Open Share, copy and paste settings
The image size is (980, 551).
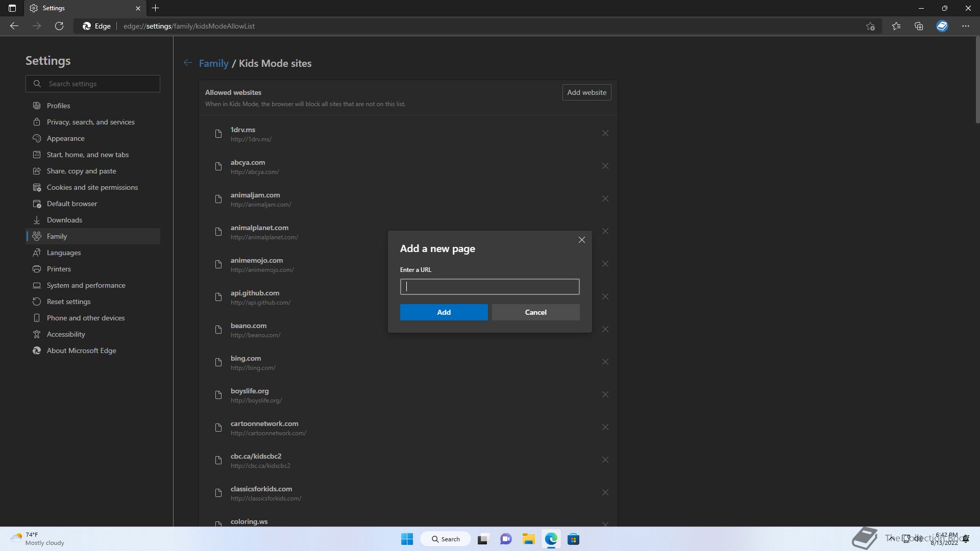tap(93, 171)
